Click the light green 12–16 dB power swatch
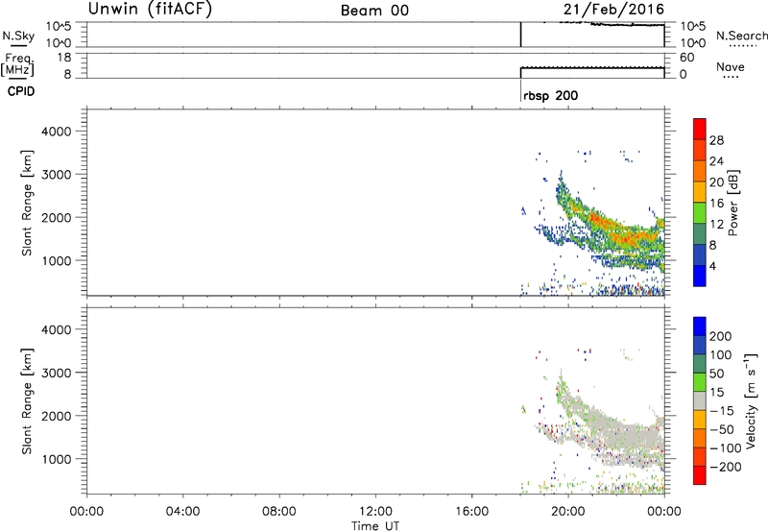The width and height of the screenshot is (768, 532). pyautogui.click(x=700, y=211)
